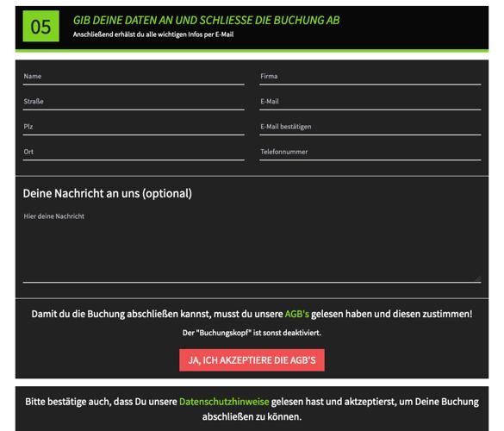Click the 'GIB DEINE DATEN AN' heading
The width and height of the screenshot is (504, 431).
click(207, 21)
